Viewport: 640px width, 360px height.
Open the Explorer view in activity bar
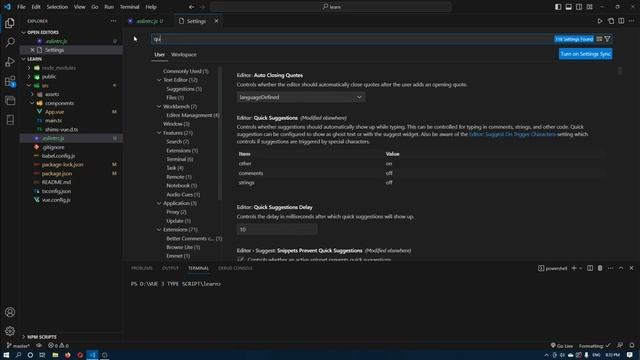click(x=10, y=23)
